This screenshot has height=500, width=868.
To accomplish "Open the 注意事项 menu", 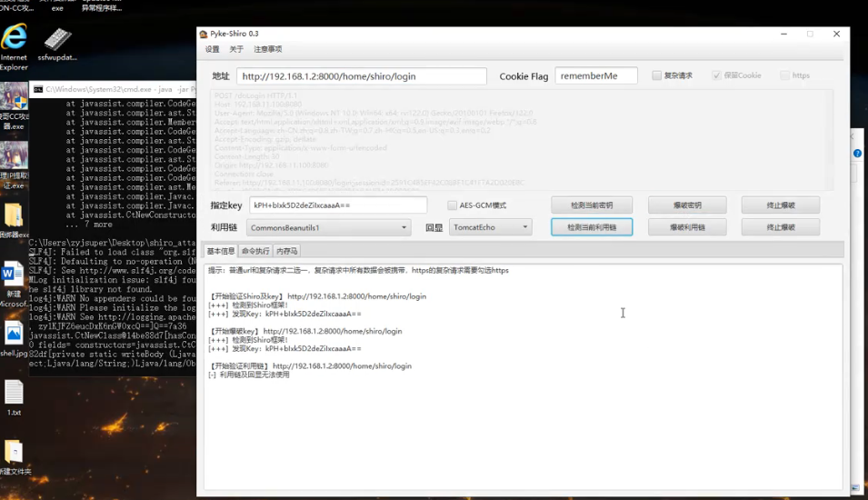I will [x=268, y=49].
